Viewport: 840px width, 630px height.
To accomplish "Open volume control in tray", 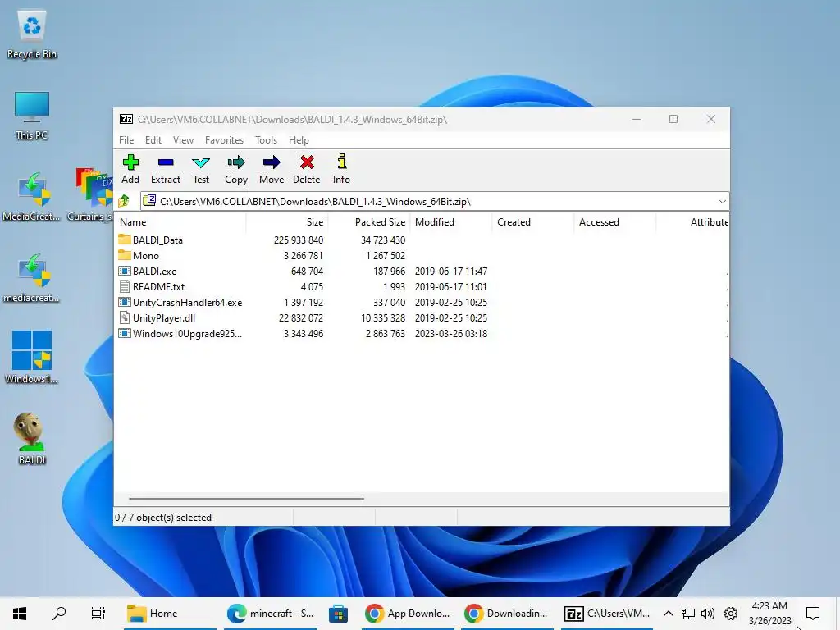I will [708, 613].
